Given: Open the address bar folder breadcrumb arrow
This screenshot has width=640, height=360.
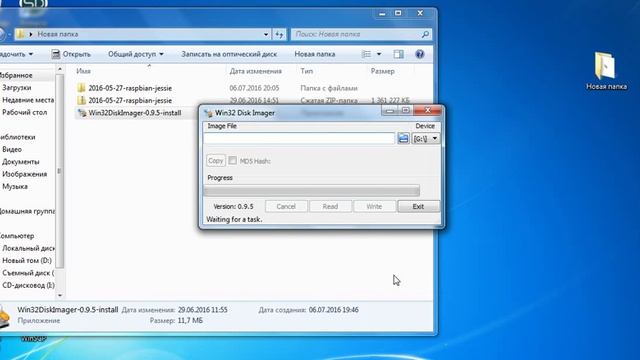Looking at the screenshot, I should click(x=31, y=34).
